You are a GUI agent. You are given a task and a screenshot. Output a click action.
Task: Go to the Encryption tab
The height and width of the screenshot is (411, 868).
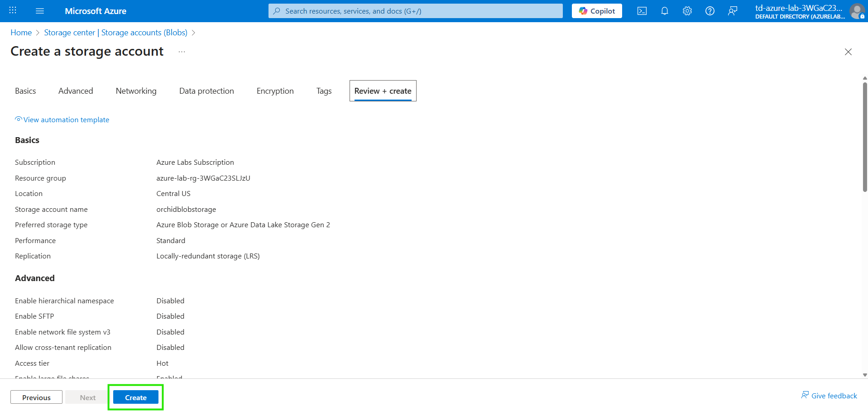pyautogui.click(x=275, y=91)
